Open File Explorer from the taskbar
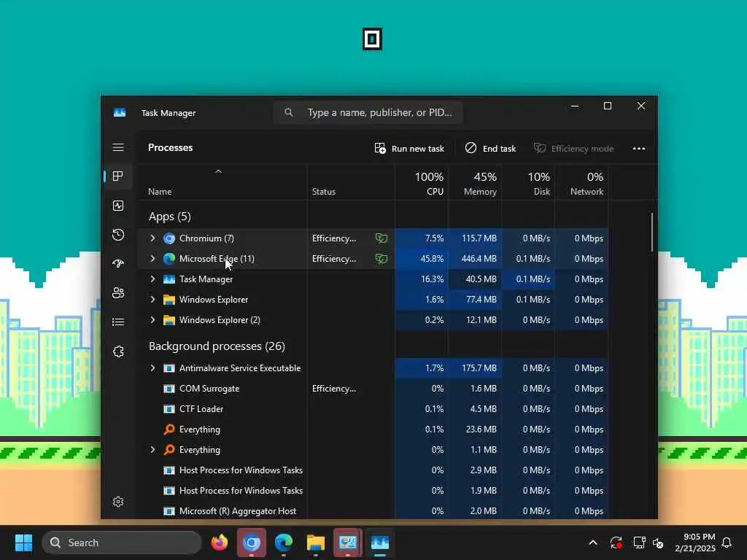Viewport: 747px width, 560px height. pyautogui.click(x=315, y=542)
